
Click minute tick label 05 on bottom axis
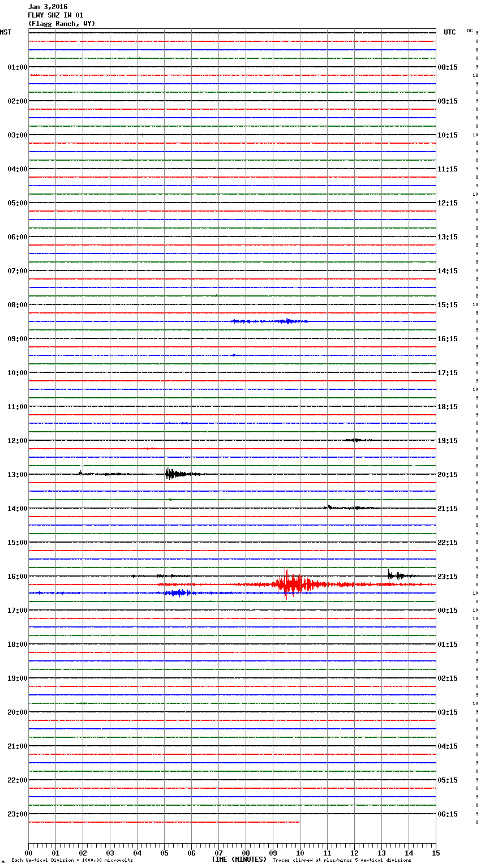click(164, 853)
